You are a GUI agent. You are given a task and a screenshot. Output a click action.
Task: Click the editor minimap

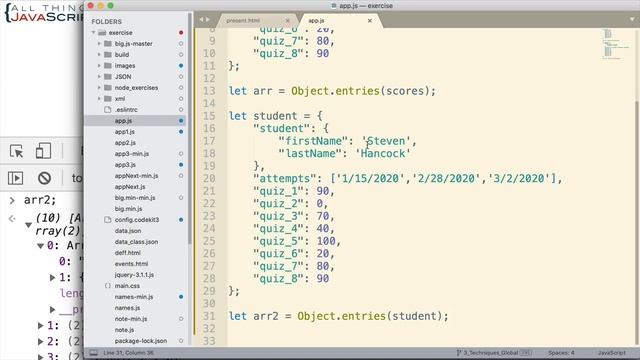[616, 44]
